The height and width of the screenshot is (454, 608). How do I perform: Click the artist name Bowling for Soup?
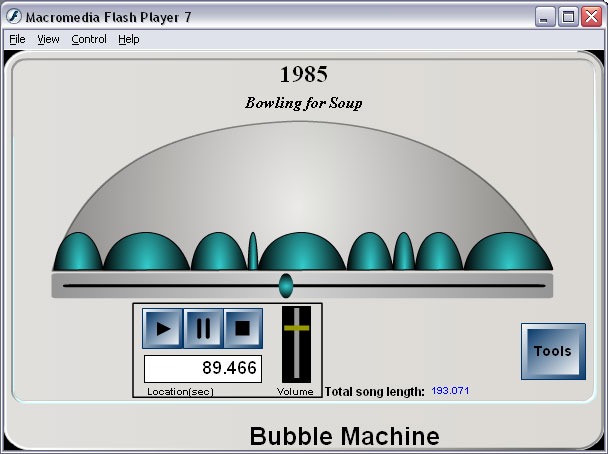coord(304,103)
